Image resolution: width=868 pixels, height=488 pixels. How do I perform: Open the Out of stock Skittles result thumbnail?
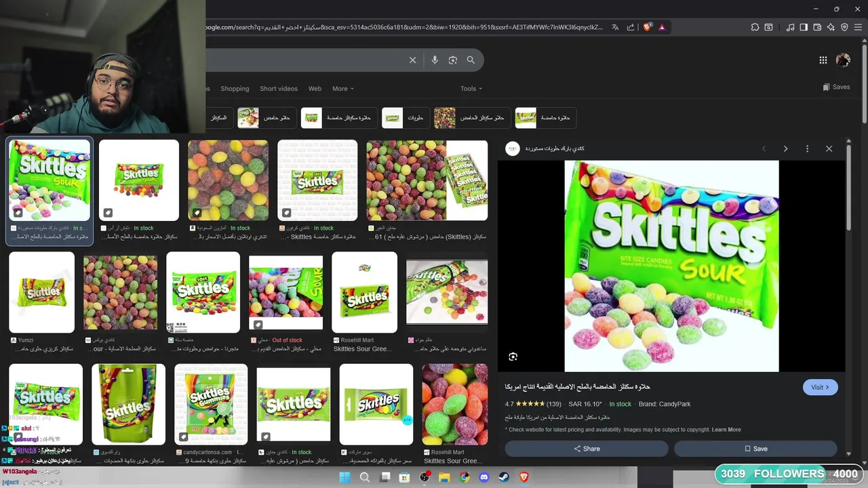point(285,292)
